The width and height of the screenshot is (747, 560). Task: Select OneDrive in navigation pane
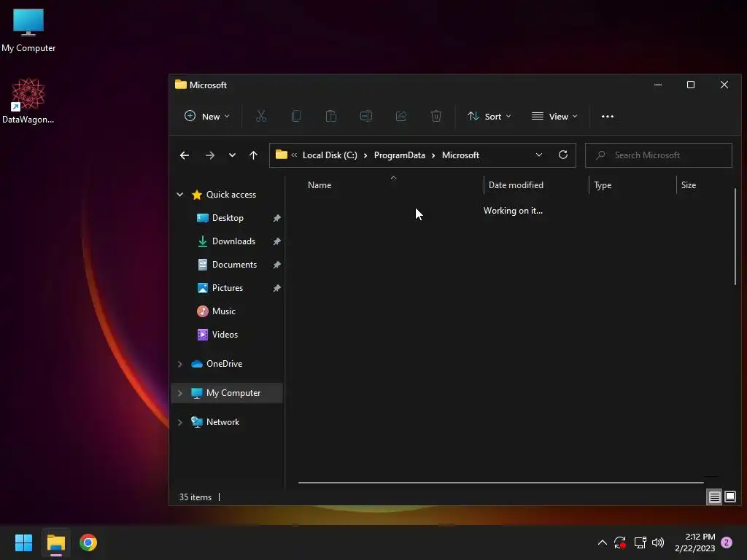coord(224,364)
